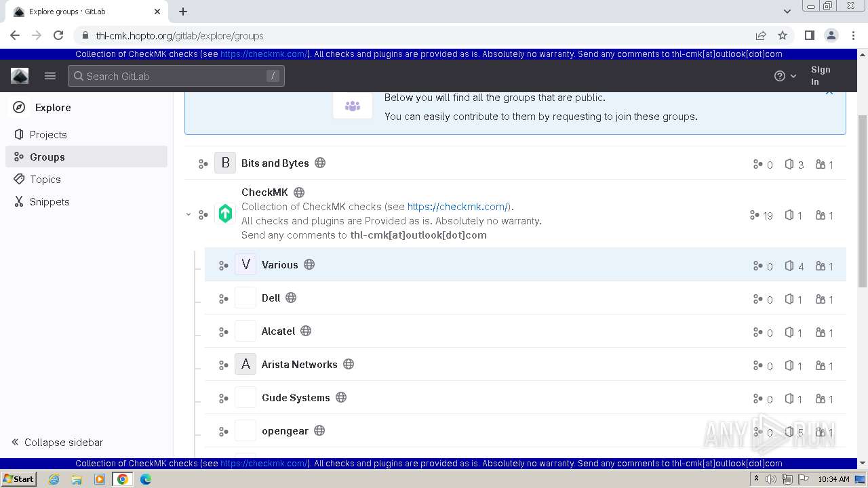This screenshot has height=488, width=868.
Task: Click globe icon beside Alcatel
Action: [x=306, y=331]
